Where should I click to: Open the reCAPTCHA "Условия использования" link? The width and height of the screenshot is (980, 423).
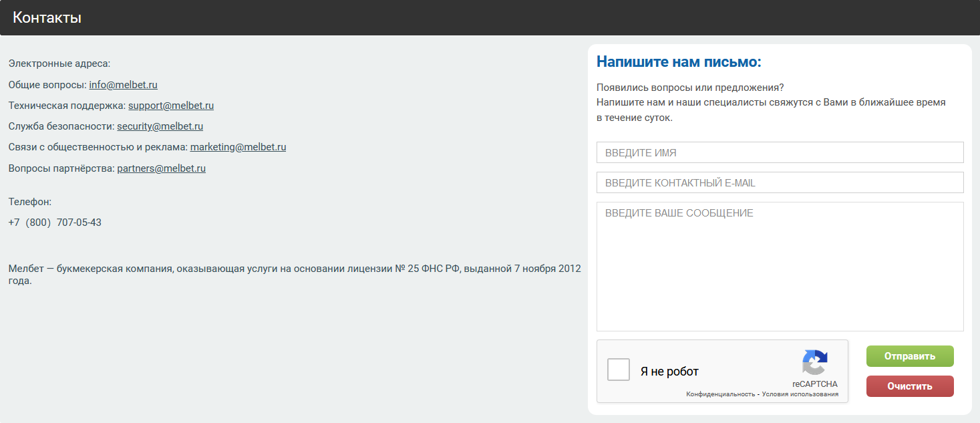coord(800,394)
